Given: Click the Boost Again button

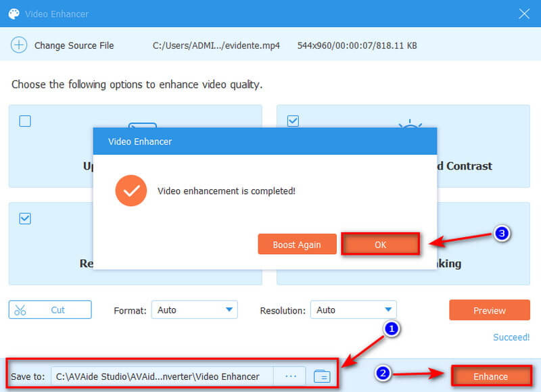Looking at the screenshot, I should click(x=297, y=245).
